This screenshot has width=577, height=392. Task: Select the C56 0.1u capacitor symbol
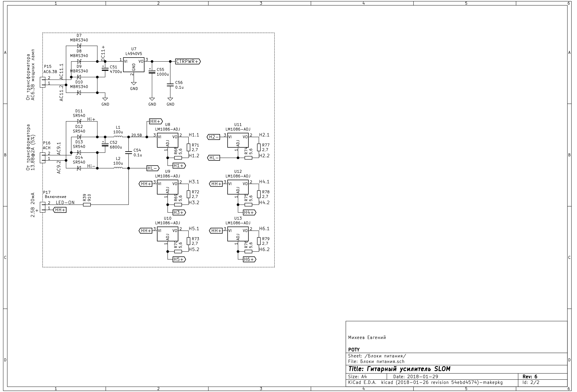pos(170,85)
